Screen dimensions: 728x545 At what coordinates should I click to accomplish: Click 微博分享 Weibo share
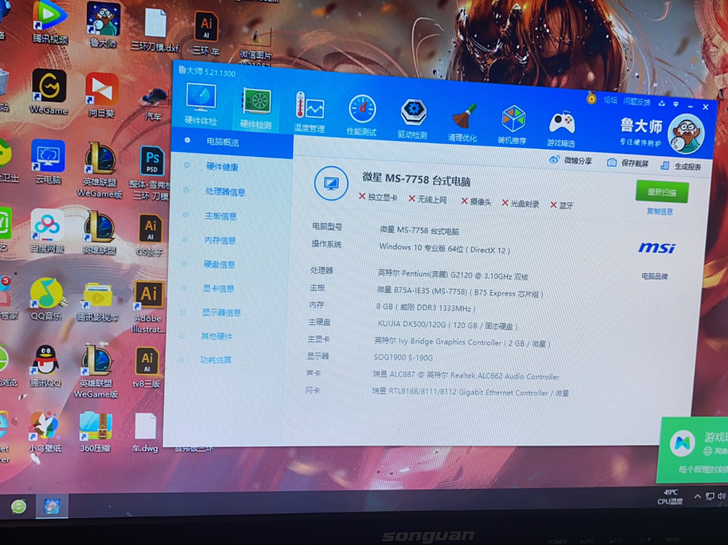coord(571,160)
